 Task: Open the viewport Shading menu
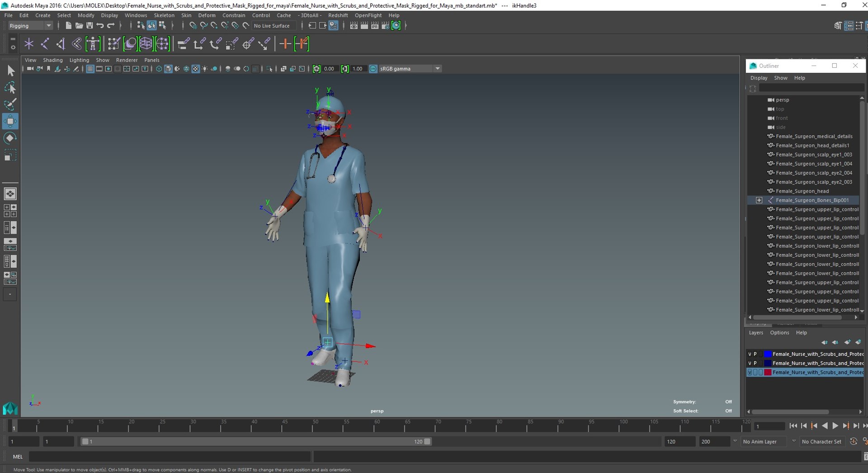click(x=52, y=60)
